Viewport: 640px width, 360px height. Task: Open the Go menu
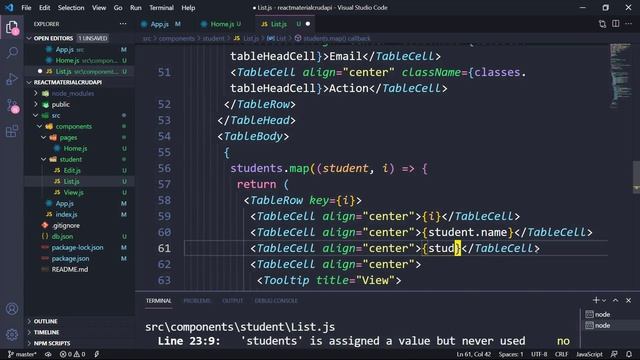pyautogui.click(x=118, y=8)
